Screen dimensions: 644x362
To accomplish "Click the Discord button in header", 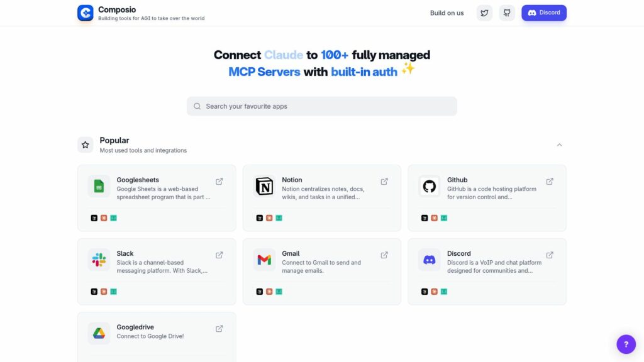I will click(x=544, y=13).
